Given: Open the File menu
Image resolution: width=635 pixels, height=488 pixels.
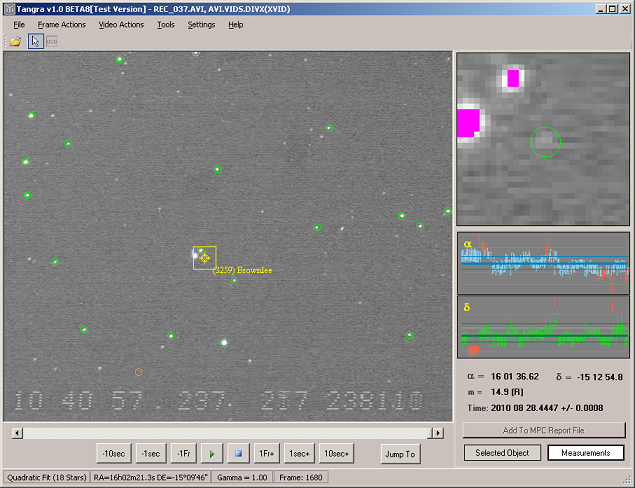Looking at the screenshot, I should pyautogui.click(x=19, y=25).
